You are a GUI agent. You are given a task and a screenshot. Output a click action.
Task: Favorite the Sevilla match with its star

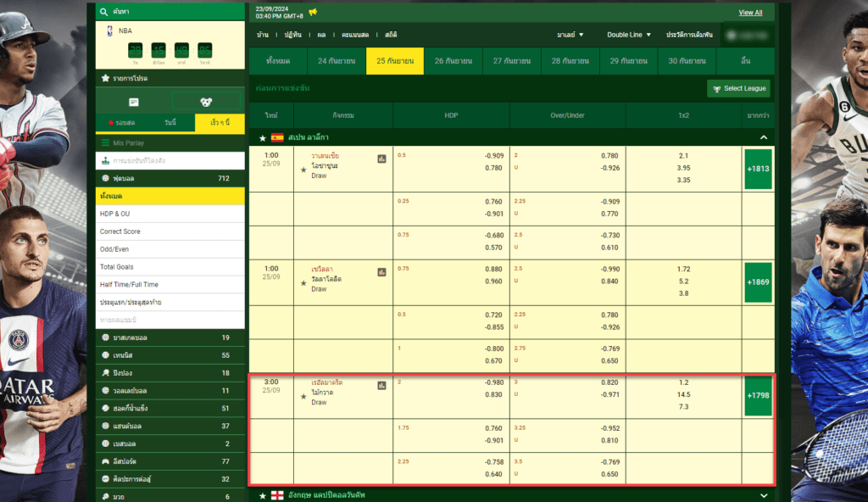tap(303, 283)
